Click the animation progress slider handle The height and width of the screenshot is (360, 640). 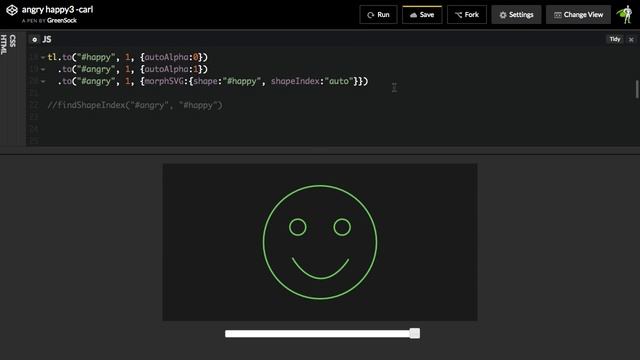pos(415,333)
